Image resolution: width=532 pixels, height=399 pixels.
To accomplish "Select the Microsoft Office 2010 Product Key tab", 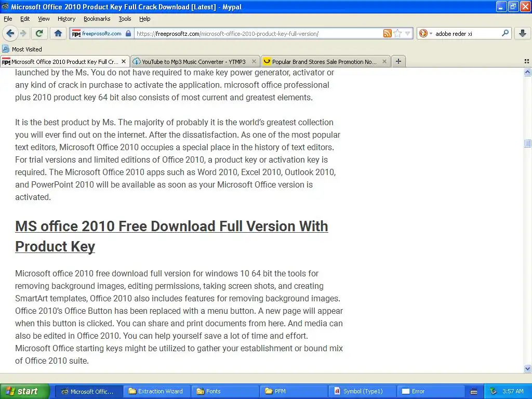I will tap(64, 62).
